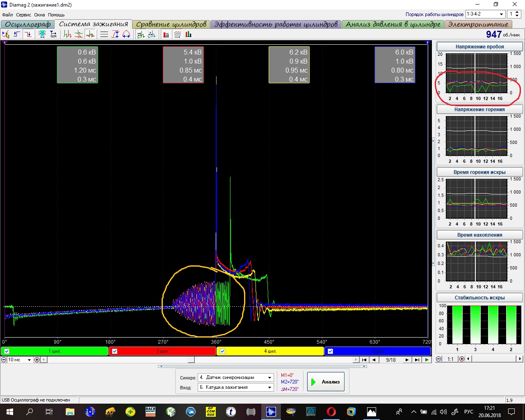Click Время горения искры panel header

tap(479, 172)
